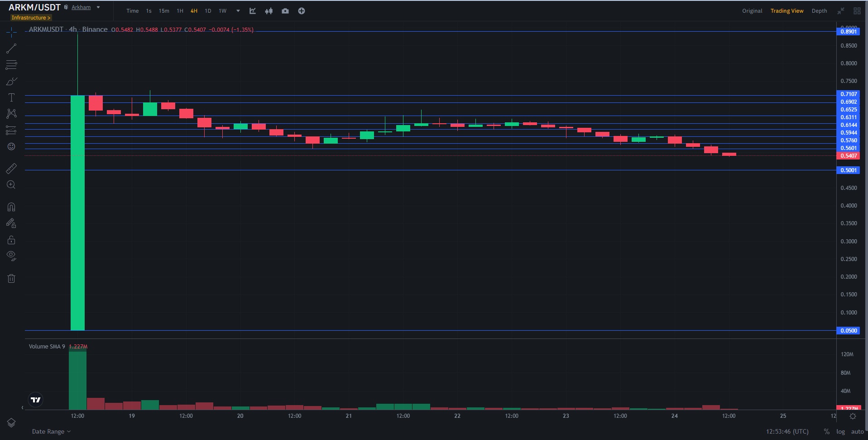Image resolution: width=868 pixels, height=440 pixels.
Task: Select the 4H interval
Action: click(x=194, y=11)
